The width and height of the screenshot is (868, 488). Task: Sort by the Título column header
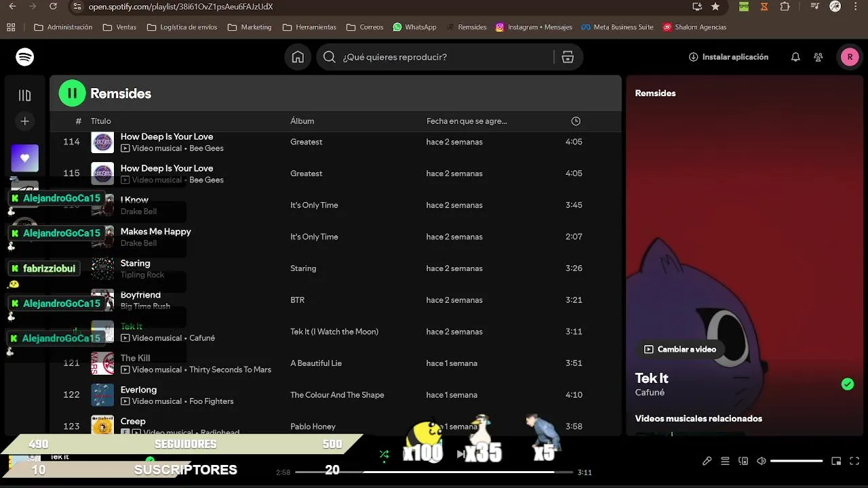point(101,121)
